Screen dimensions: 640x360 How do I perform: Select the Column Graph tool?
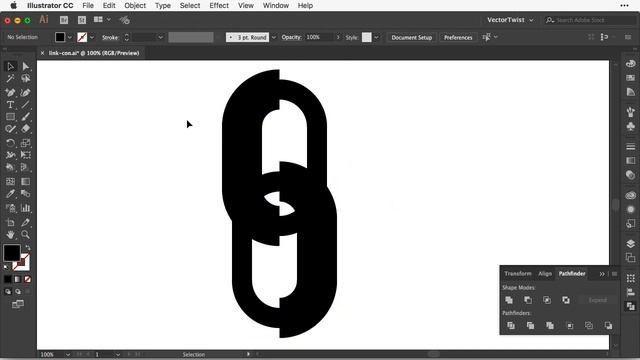tap(25, 208)
